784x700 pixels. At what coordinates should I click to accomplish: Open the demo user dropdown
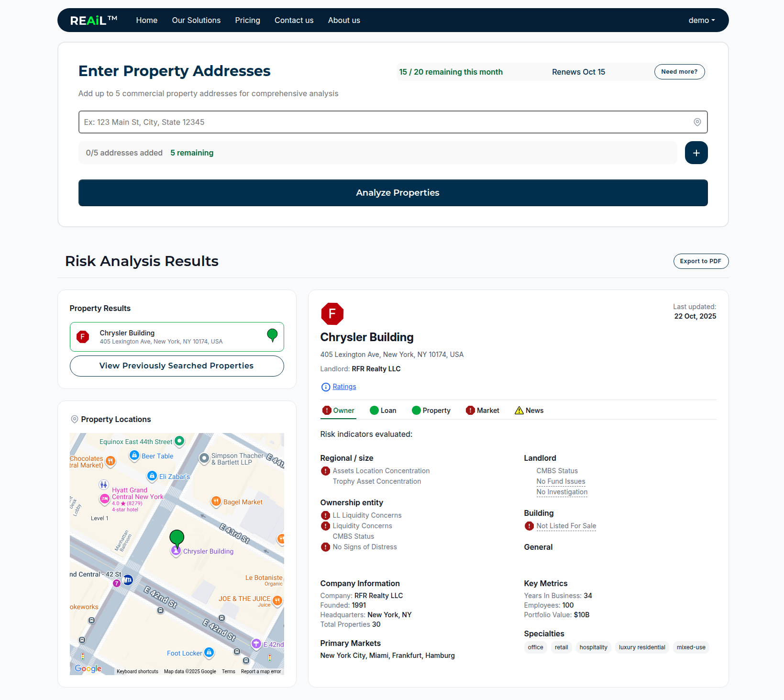pos(701,20)
